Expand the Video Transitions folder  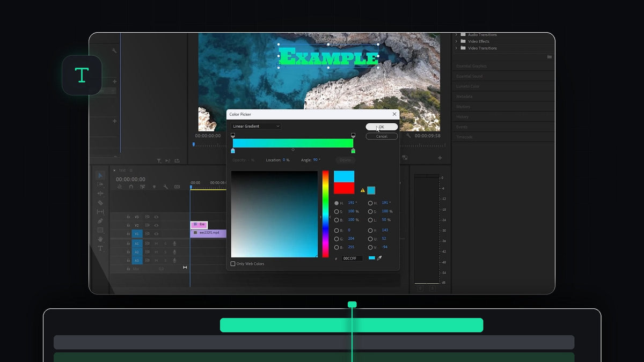456,48
